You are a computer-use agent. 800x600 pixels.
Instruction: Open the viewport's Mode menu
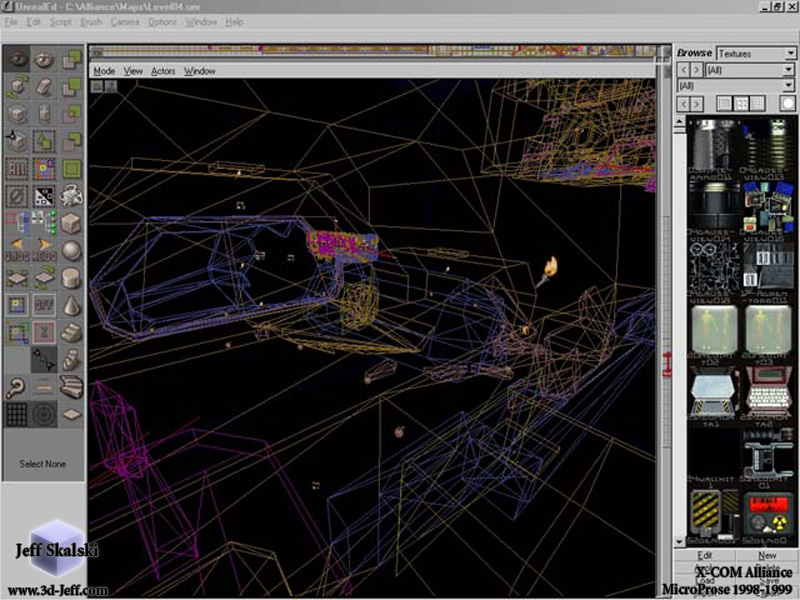(x=104, y=71)
